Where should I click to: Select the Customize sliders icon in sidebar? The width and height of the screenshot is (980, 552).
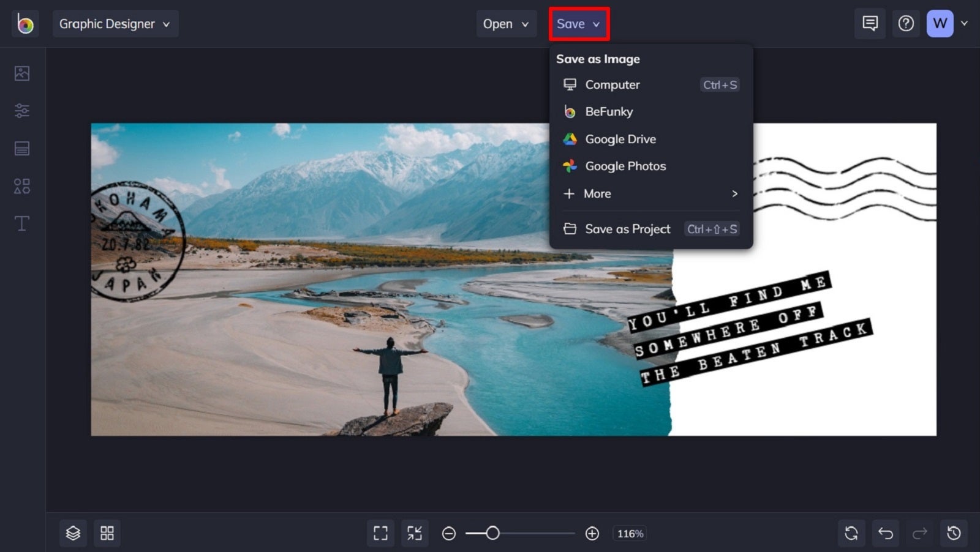pos(22,110)
